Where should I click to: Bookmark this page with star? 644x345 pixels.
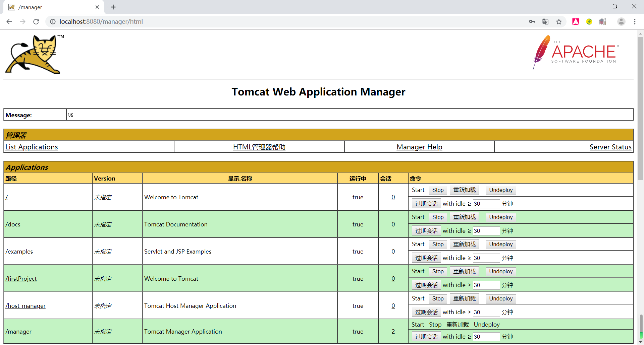tap(559, 21)
